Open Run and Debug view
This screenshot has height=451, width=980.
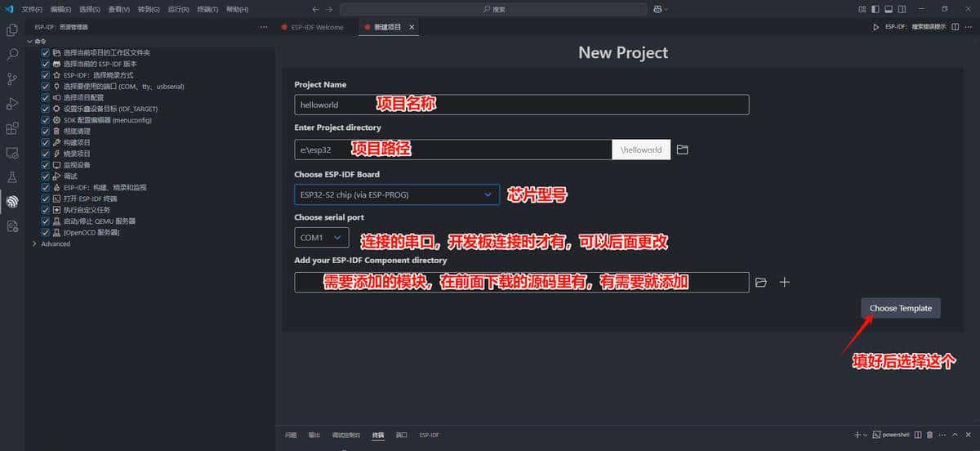coord(12,104)
